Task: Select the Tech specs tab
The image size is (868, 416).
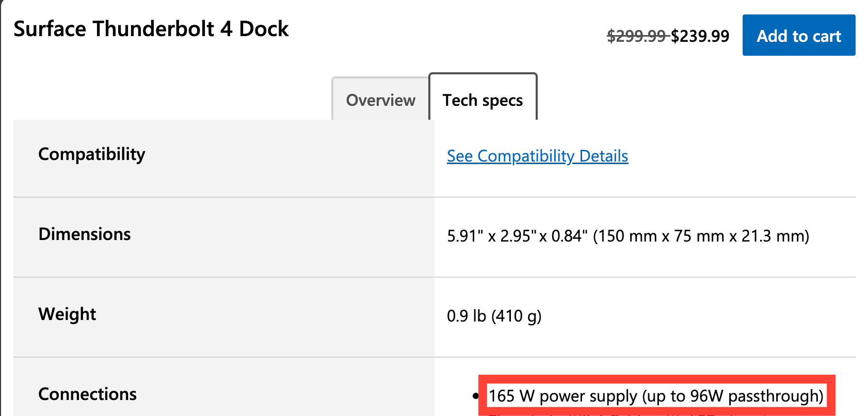Action: (483, 100)
